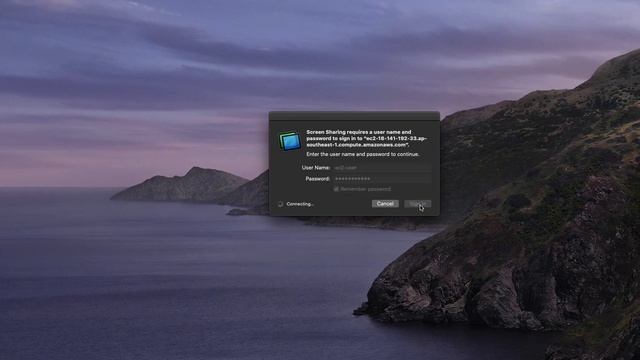The width and height of the screenshot is (640, 360).
Task: Click the "User Name:" label
Action: (316, 167)
